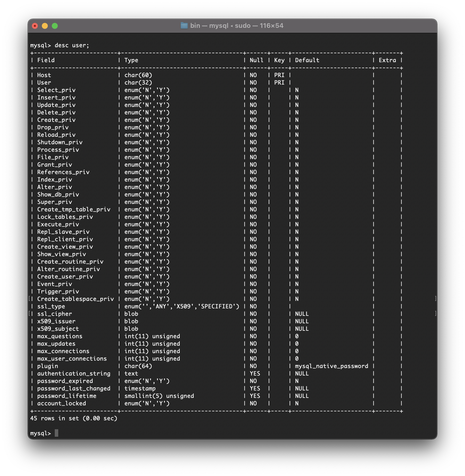Image resolution: width=465 pixels, height=476 pixels.
Task: Click the folder icon in the title bar
Action: [184, 26]
